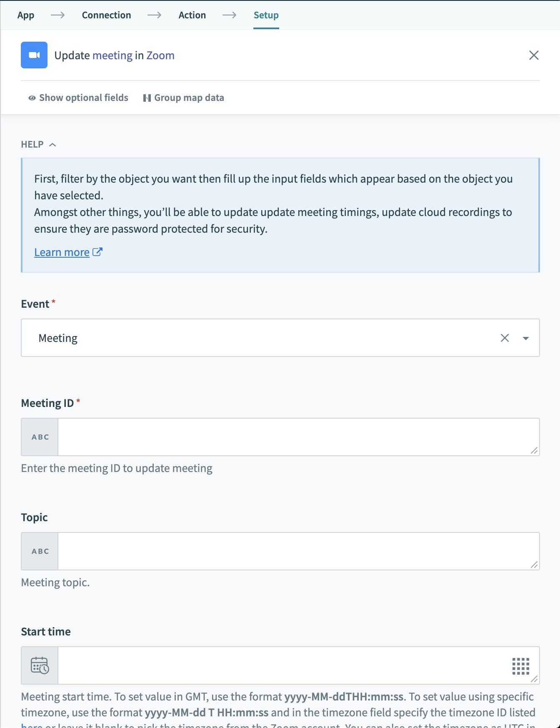Select the Setup step tab
The image size is (560, 728).
[266, 15]
